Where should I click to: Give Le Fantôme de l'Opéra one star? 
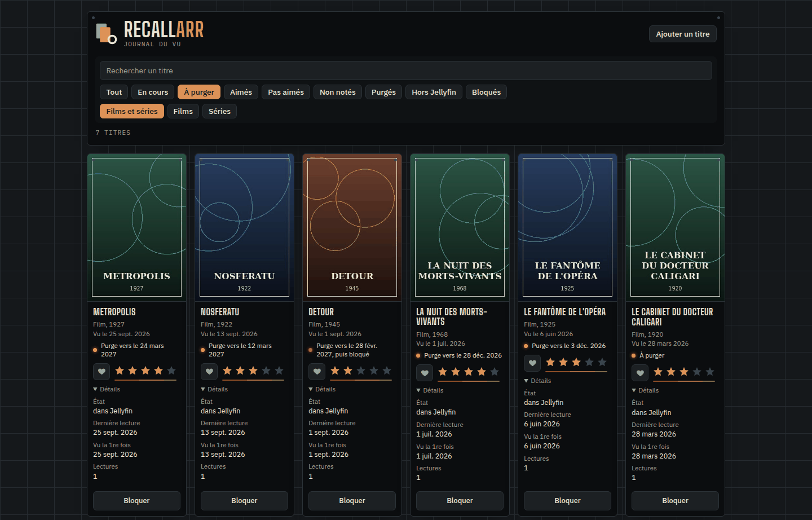tap(550, 362)
